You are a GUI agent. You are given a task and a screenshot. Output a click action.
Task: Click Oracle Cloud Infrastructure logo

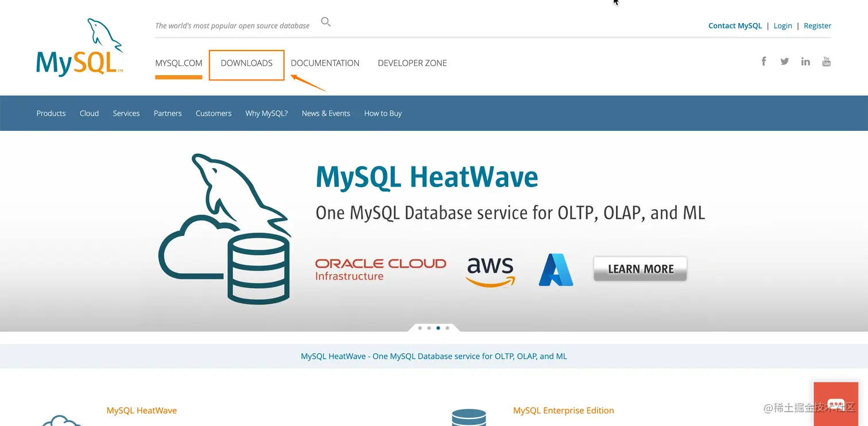pos(381,269)
